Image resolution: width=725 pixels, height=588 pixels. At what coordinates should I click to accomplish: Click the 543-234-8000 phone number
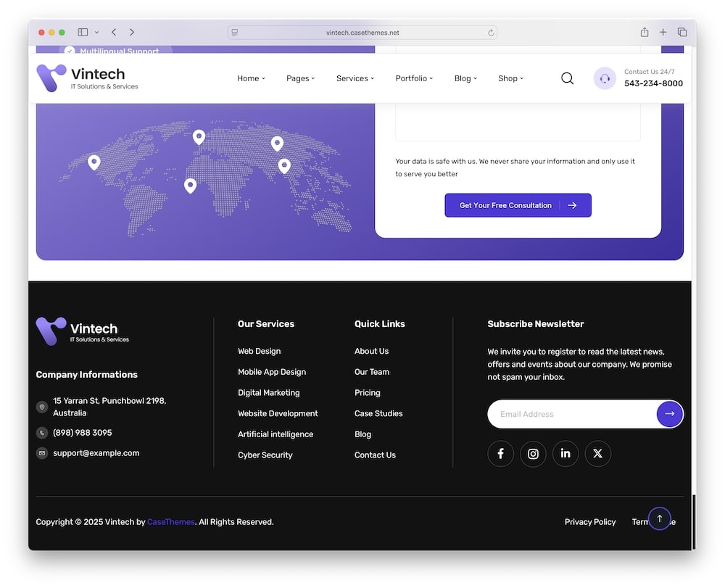point(653,83)
